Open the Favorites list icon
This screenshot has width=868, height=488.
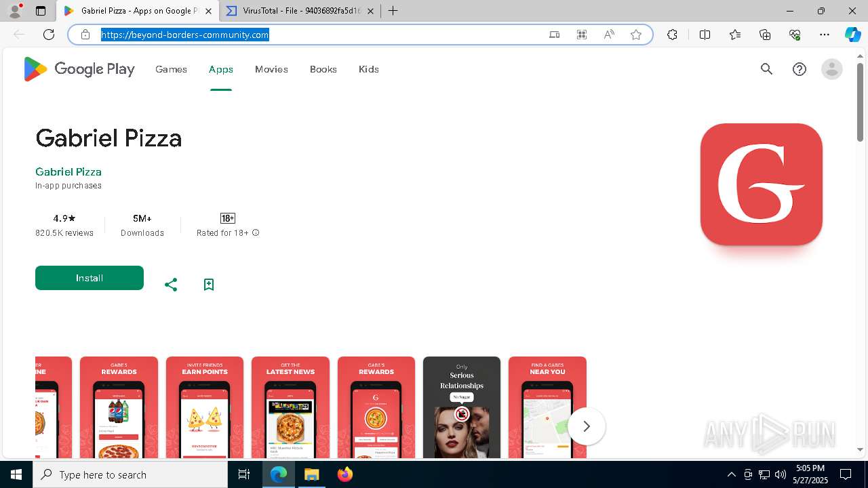click(x=735, y=35)
